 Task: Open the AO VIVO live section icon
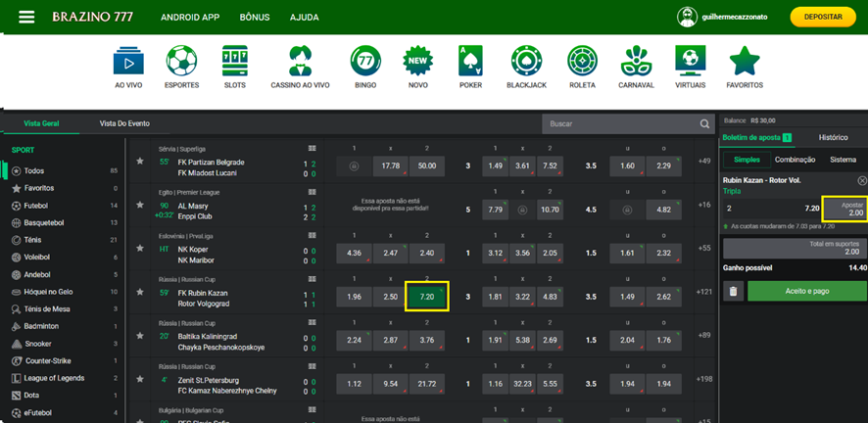(x=128, y=61)
